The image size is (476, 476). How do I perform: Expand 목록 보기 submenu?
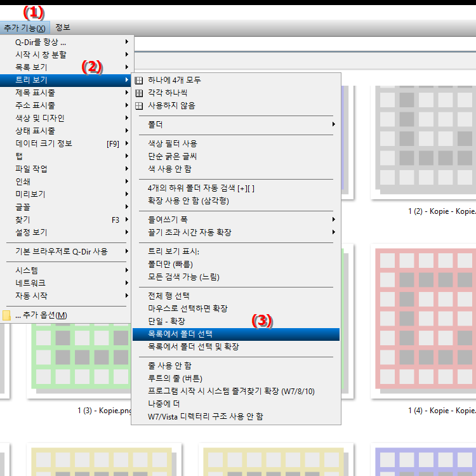(x=65, y=67)
